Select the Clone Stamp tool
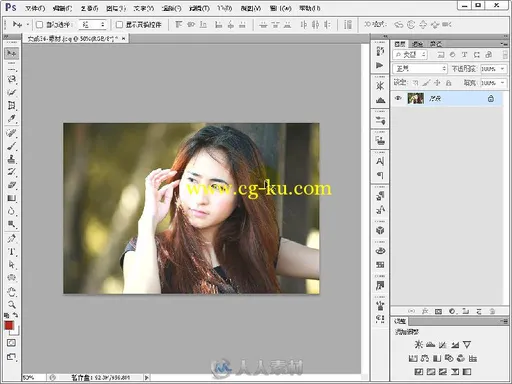Image resolution: width=512 pixels, height=384 pixels. click(x=11, y=159)
